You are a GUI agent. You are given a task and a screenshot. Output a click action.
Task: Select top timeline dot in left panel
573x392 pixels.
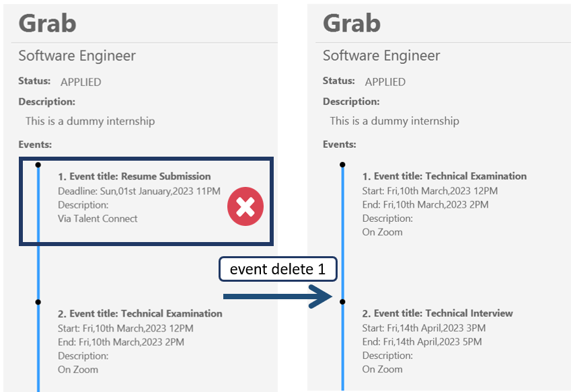tap(38, 165)
